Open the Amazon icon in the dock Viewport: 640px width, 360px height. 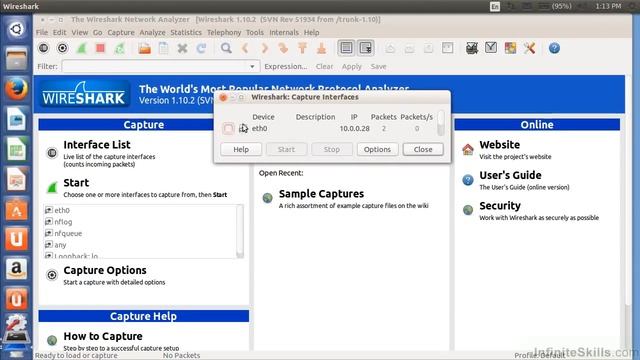click(x=16, y=269)
